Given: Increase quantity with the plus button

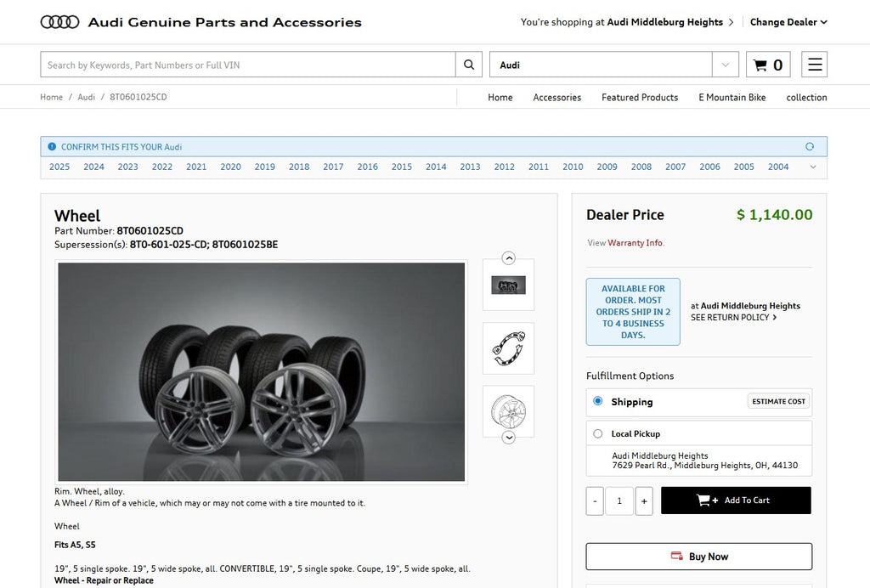Looking at the screenshot, I should click(644, 501).
